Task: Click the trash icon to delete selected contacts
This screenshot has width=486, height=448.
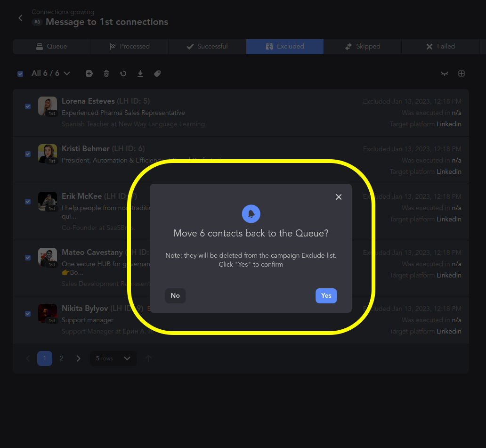Action: click(106, 73)
